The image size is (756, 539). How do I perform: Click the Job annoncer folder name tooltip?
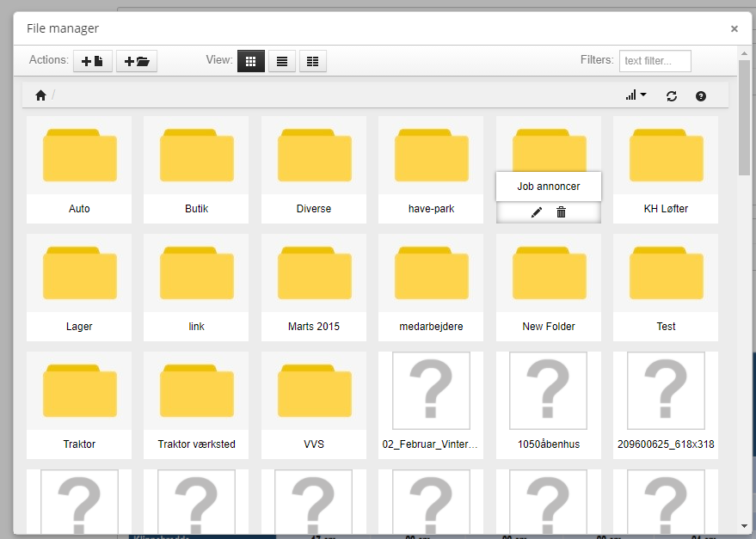pyautogui.click(x=549, y=186)
